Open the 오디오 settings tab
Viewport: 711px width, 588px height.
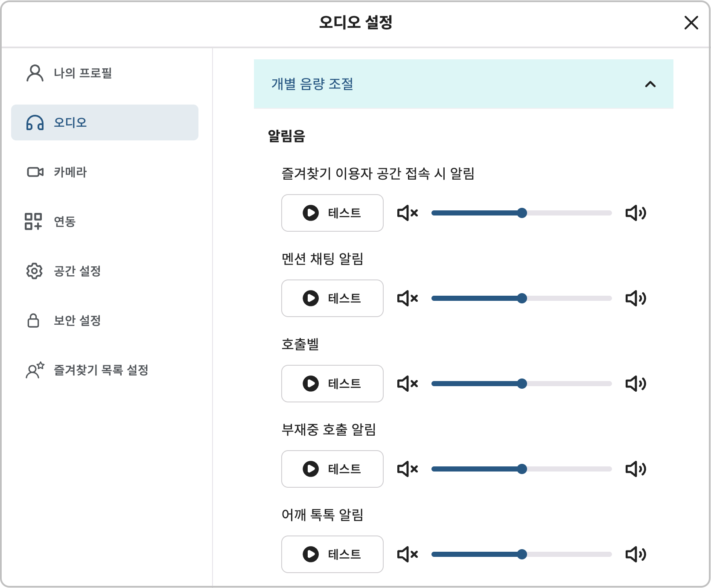pos(70,122)
